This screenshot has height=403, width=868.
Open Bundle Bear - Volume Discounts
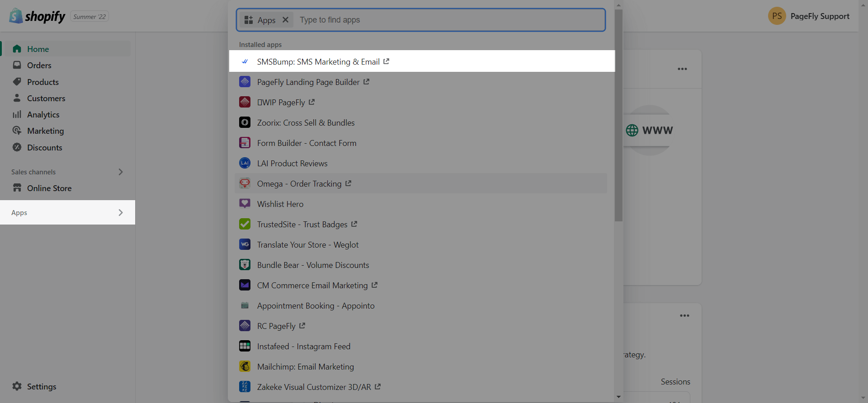(x=420, y=265)
